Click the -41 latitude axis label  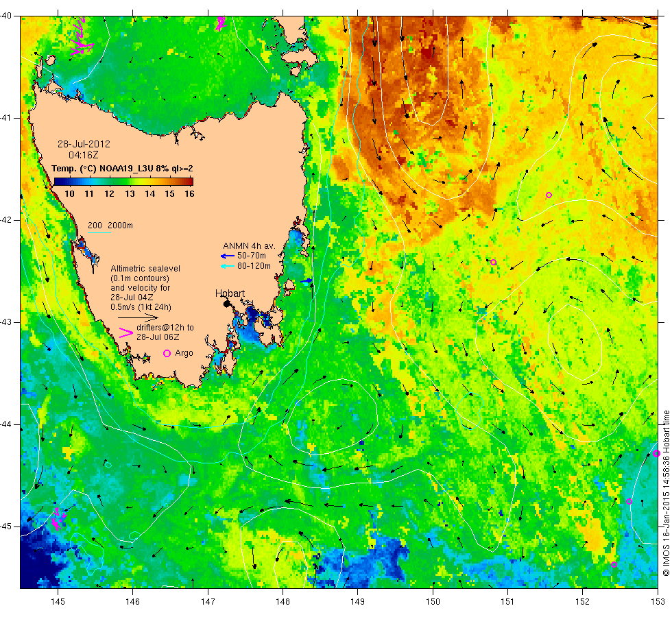point(6,118)
